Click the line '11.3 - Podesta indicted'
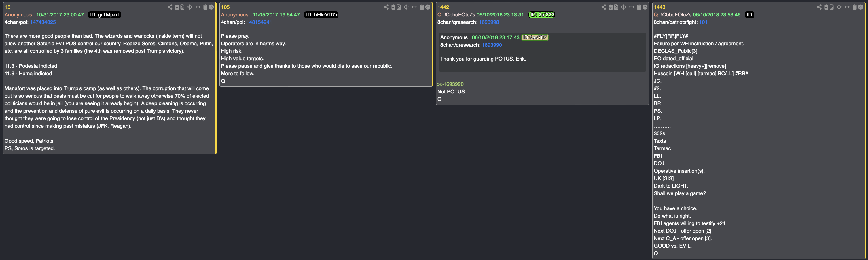This screenshot has height=260, width=868. (x=31, y=66)
